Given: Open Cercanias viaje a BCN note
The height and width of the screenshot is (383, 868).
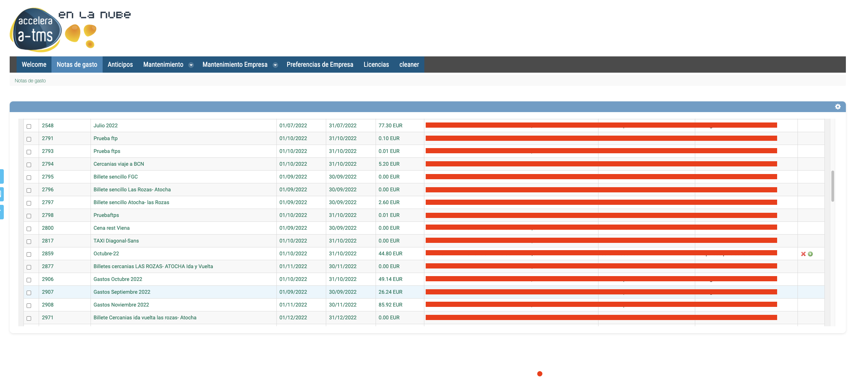Looking at the screenshot, I should (x=119, y=164).
